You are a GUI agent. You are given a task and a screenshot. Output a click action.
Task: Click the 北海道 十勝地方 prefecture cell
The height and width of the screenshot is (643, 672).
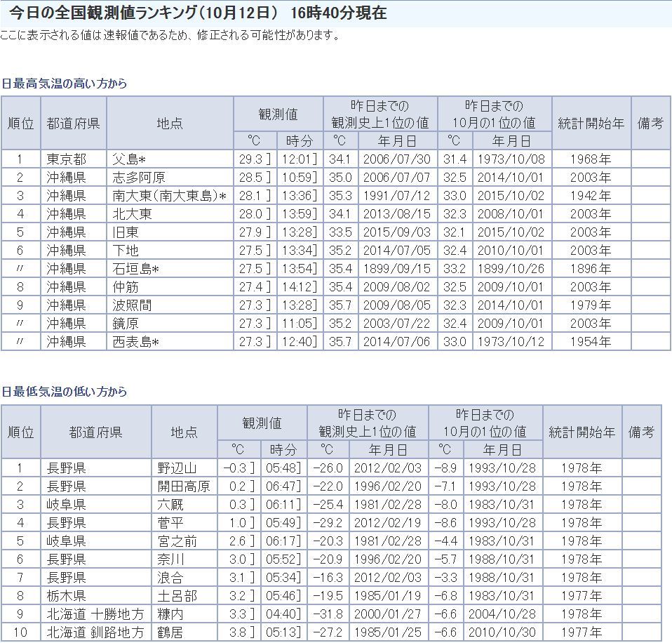pyautogui.click(x=95, y=614)
